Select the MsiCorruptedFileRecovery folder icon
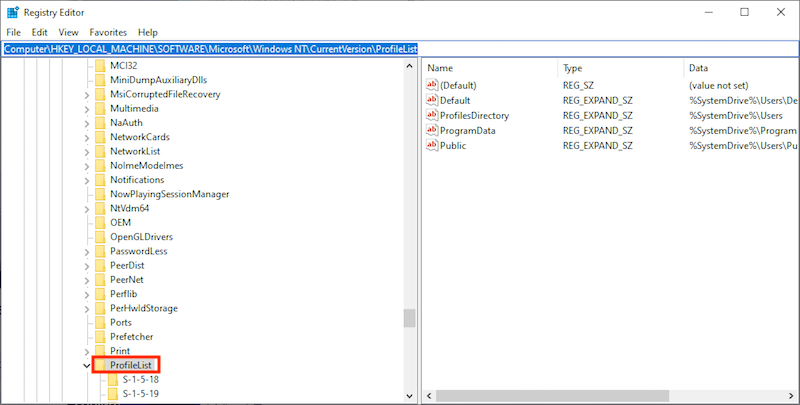Screen dimensions: 800x405 point(100,94)
